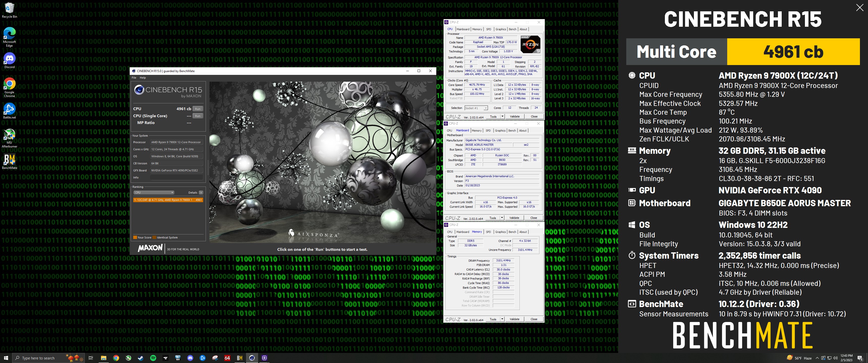The height and width of the screenshot is (363, 868).
Task: Open the notification center icon
Action: [860, 358]
